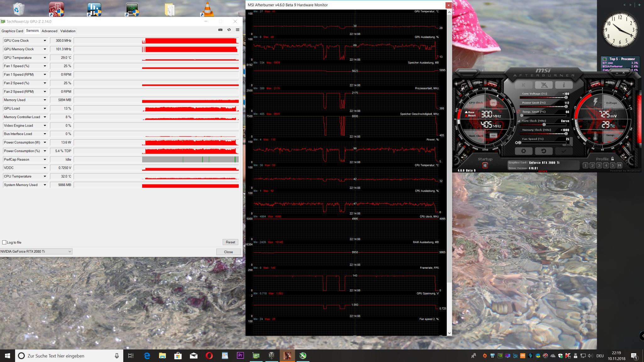Click Hardware Monitor vertical scrollbar down arrow

pos(449,333)
